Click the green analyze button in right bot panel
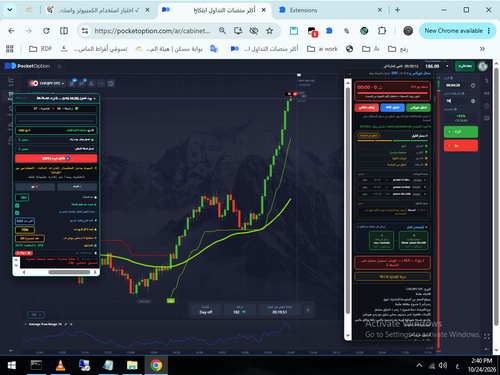 pos(418,107)
